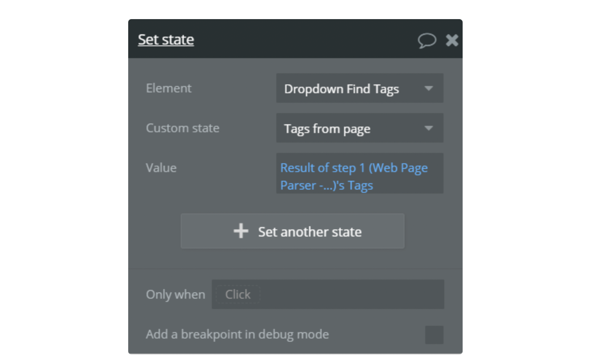Viewport: 598px width, 364px height.
Task: Select the Web Page Parser Tags value text
Action: click(x=354, y=176)
